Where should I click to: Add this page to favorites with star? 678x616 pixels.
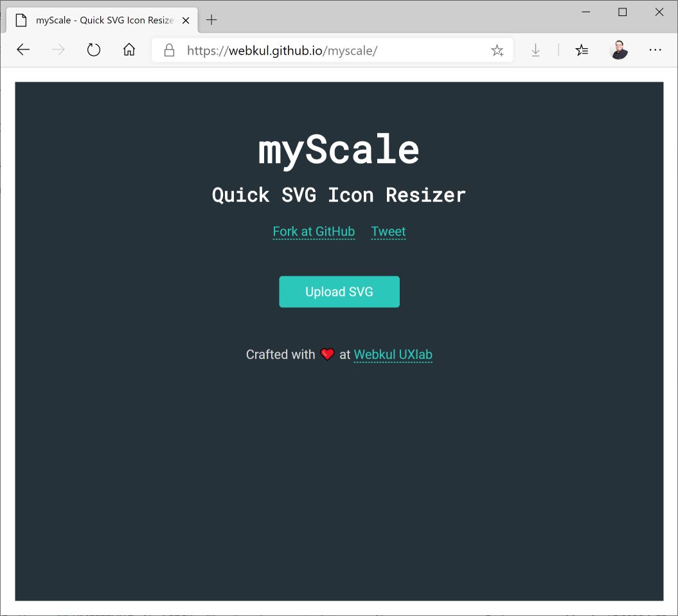click(497, 50)
